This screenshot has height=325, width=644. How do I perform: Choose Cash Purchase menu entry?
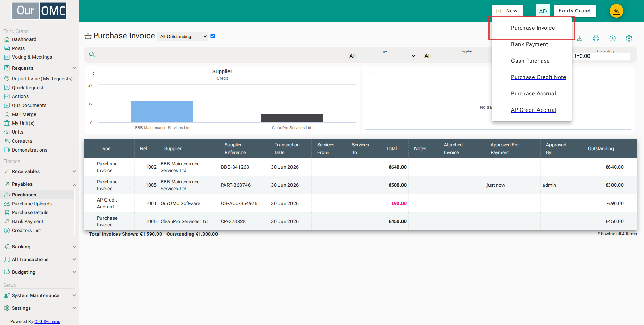tap(530, 61)
